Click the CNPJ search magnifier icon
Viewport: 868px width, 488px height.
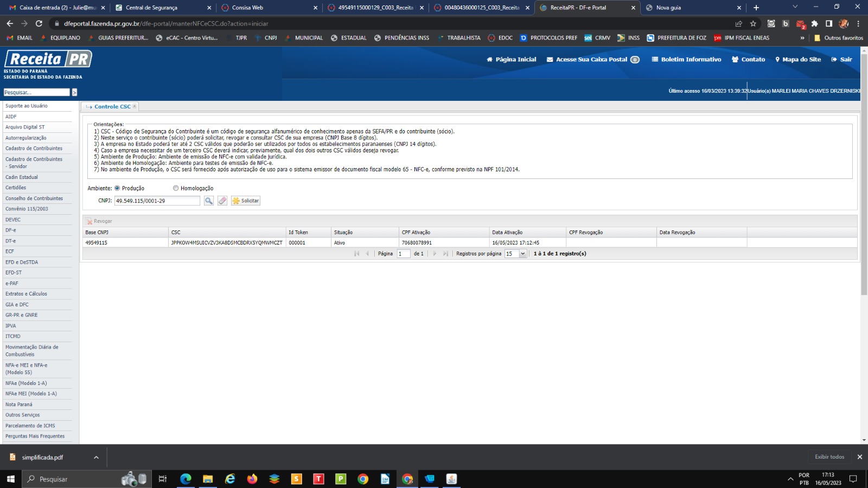[208, 201]
